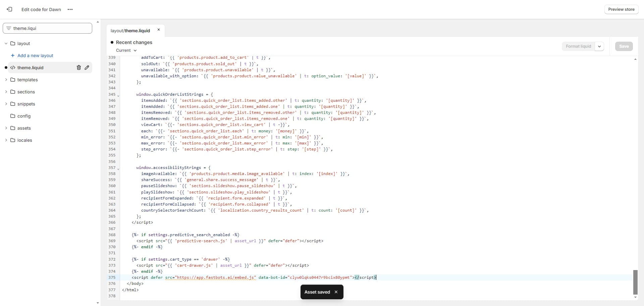Fold code block at line 357
644x306 pixels.
(x=118, y=169)
